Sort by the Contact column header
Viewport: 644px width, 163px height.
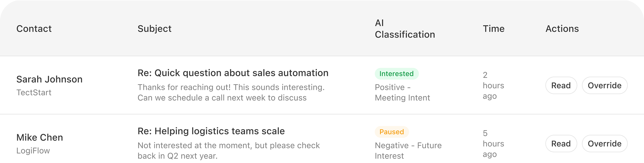[34, 29]
